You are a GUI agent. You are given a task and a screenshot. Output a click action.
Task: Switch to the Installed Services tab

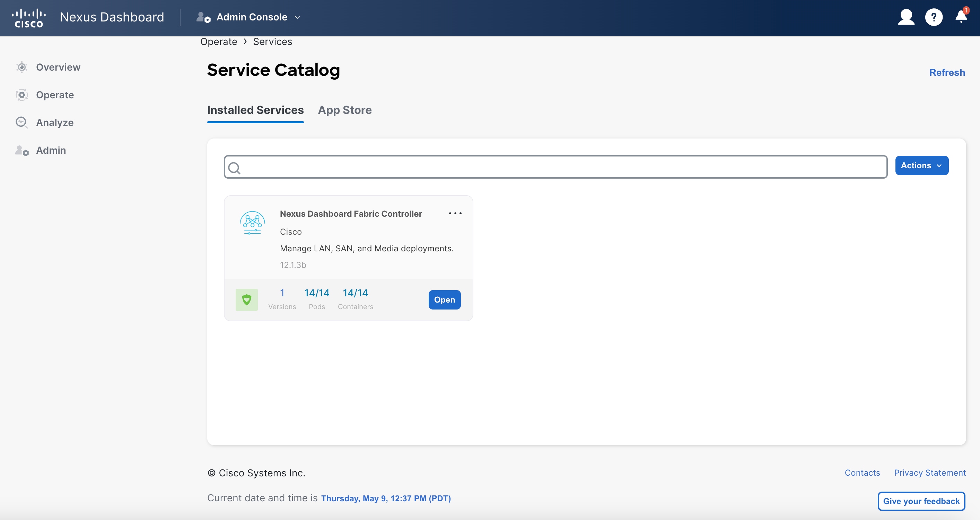click(x=255, y=110)
